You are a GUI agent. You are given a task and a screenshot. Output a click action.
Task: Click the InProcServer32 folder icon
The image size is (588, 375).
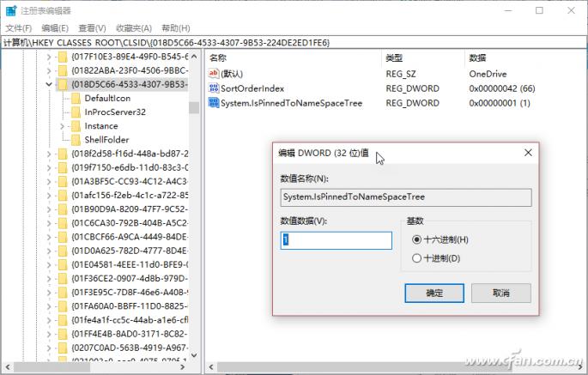(x=76, y=112)
